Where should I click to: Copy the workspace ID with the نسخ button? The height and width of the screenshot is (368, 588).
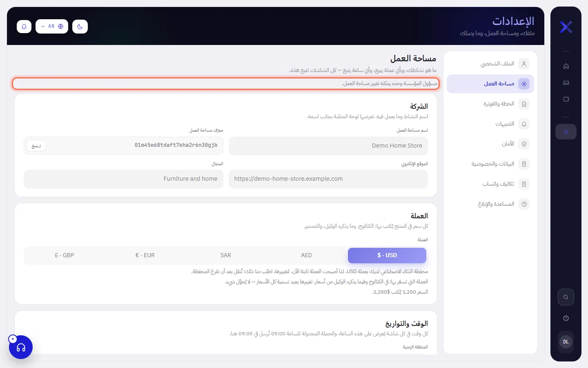(x=36, y=146)
